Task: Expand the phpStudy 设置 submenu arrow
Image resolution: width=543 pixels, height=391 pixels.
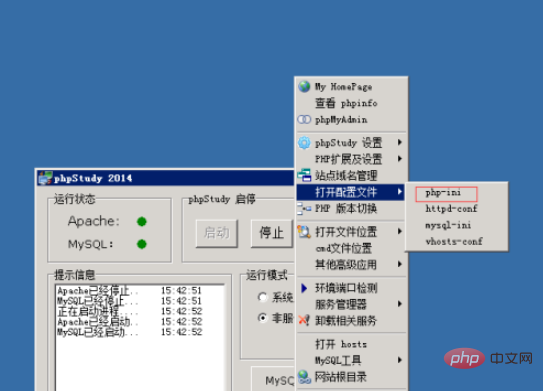Action: click(400, 142)
